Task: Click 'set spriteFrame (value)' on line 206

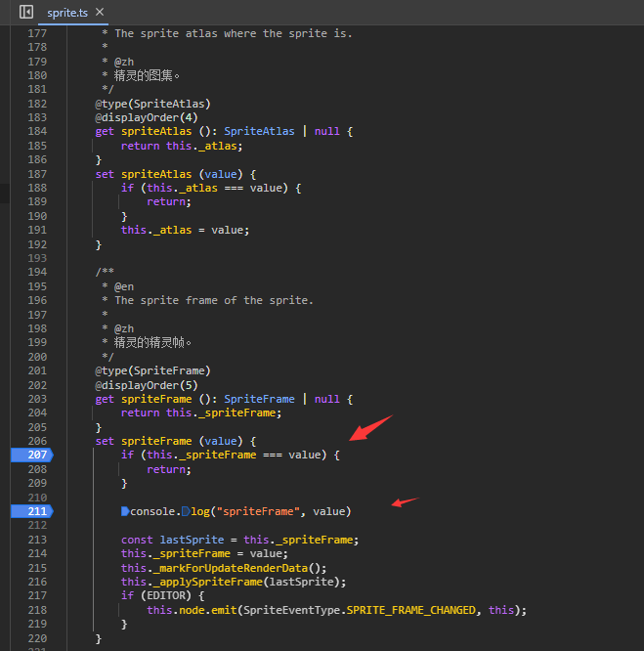Action: (x=169, y=441)
